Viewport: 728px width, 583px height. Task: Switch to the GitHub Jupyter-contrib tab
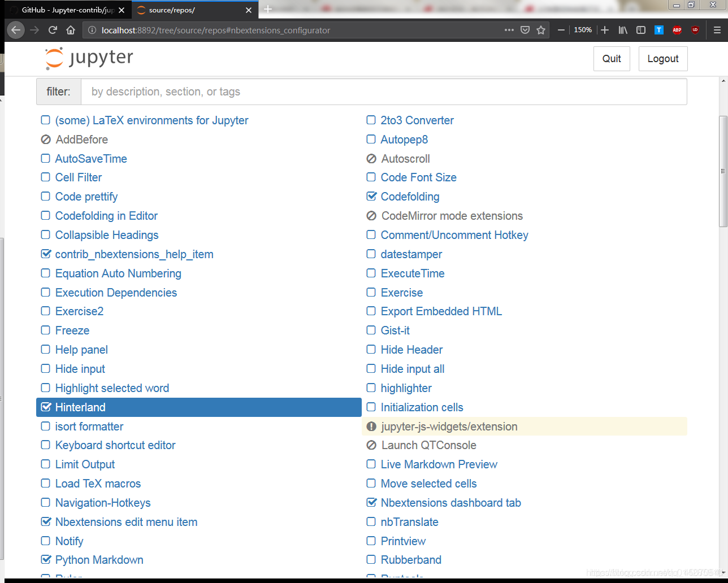(67, 10)
